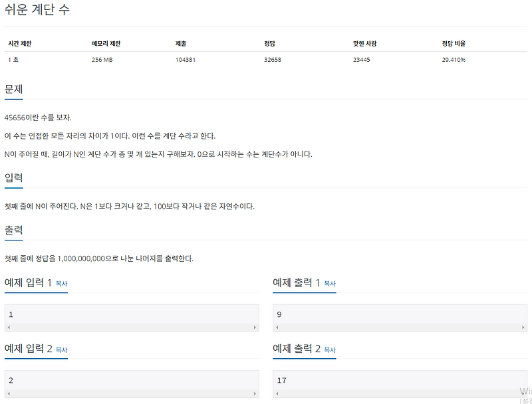The width and height of the screenshot is (532, 404).
Task: Copy 예제 입력 2 using its 복사 button
Action: 61,350
